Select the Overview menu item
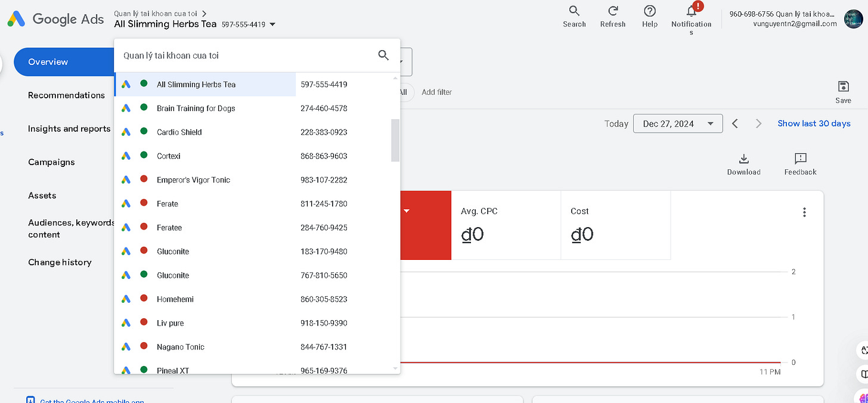The width and height of the screenshot is (868, 403). [x=64, y=62]
